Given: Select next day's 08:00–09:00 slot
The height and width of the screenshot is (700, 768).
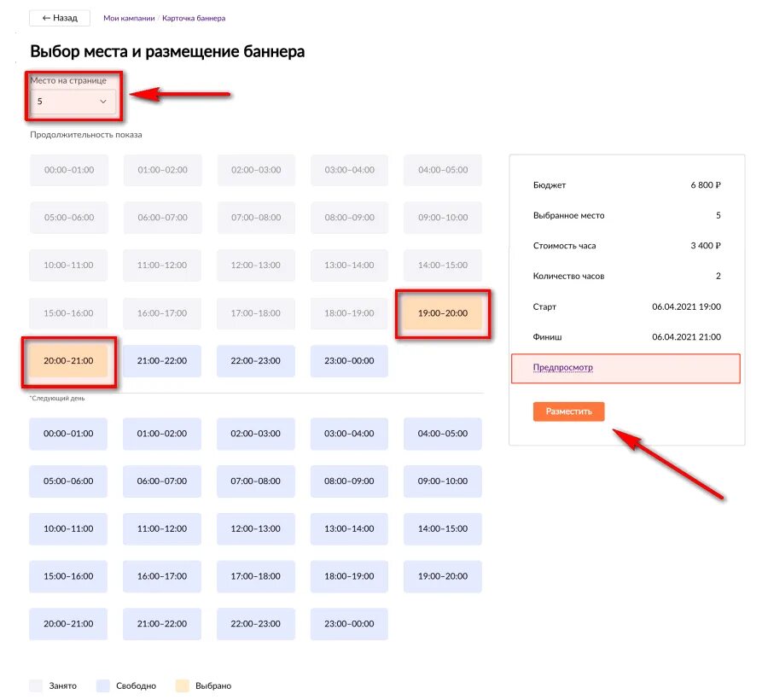Looking at the screenshot, I should coord(349,481).
